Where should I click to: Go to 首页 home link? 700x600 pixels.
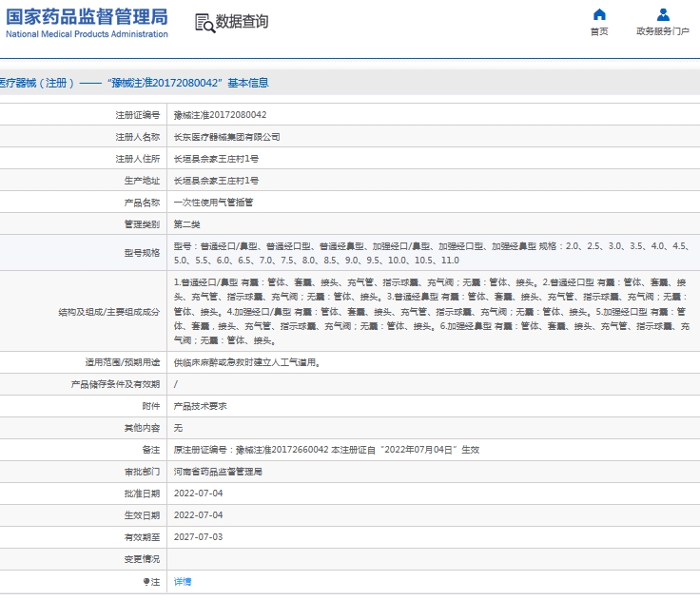tap(599, 31)
